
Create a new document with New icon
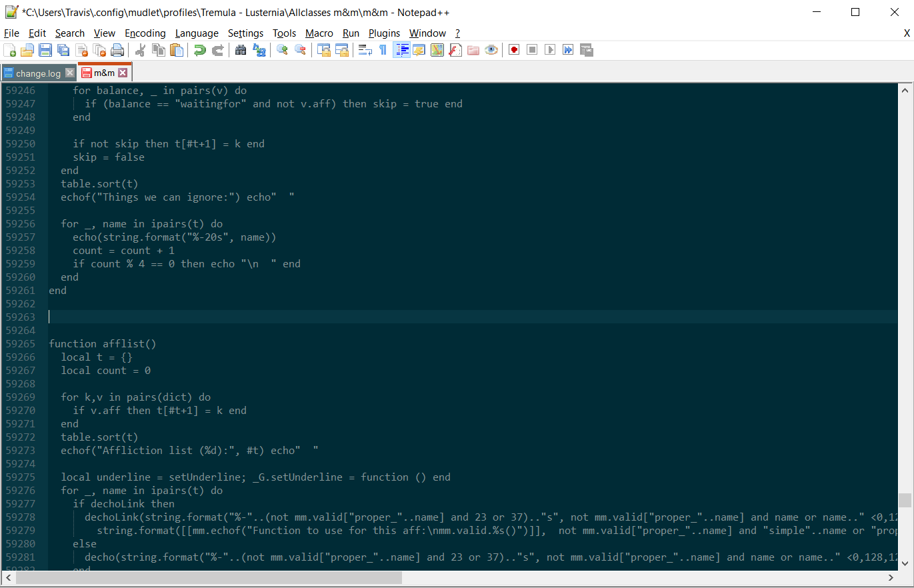tap(10, 50)
